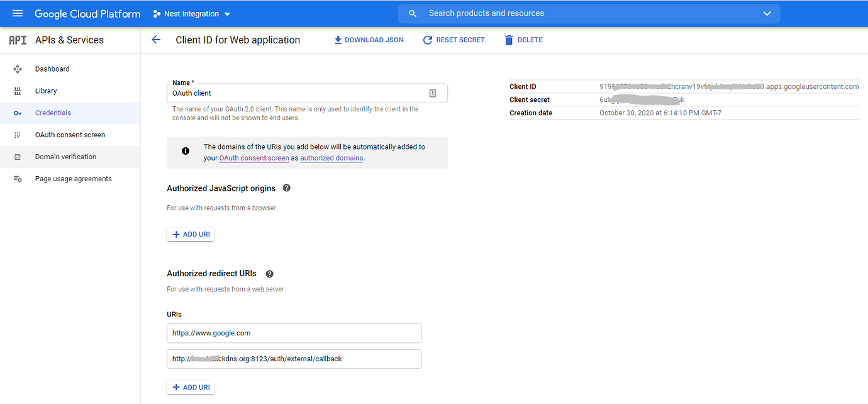Image resolution: width=868 pixels, height=404 pixels.
Task: Click the Reset Secret refresh icon
Action: pos(428,39)
